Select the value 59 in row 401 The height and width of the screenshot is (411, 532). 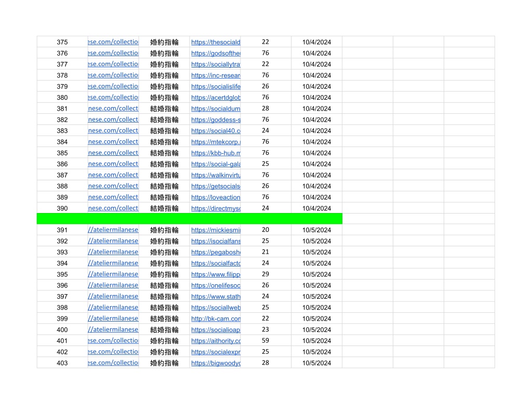coord(265,340)
